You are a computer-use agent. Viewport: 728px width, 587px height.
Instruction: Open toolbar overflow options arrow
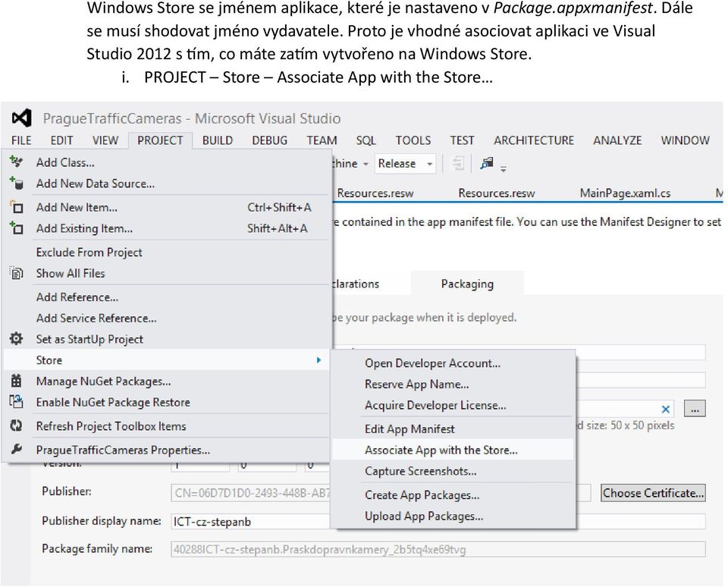(x=504, y=169)
